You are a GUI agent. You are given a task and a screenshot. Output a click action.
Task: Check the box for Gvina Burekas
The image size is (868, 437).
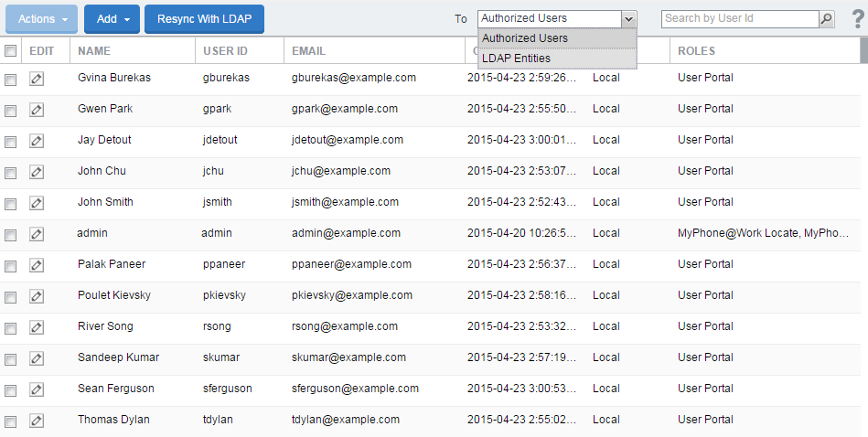pos(10,80)
